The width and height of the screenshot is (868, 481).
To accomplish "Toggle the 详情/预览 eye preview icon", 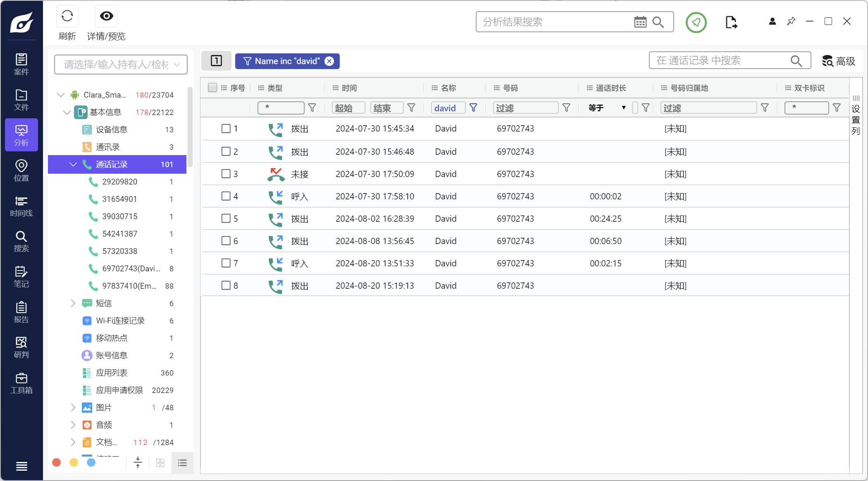I will coord(106,16).
